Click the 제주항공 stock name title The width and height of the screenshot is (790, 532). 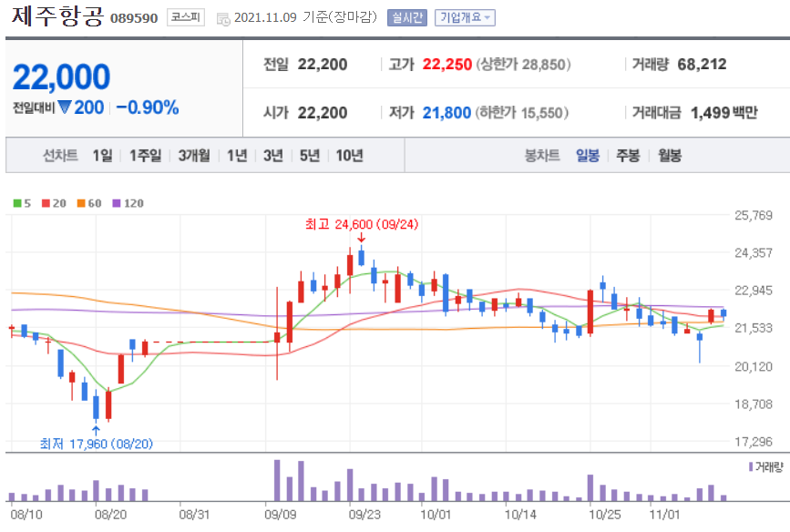(57, 16)
